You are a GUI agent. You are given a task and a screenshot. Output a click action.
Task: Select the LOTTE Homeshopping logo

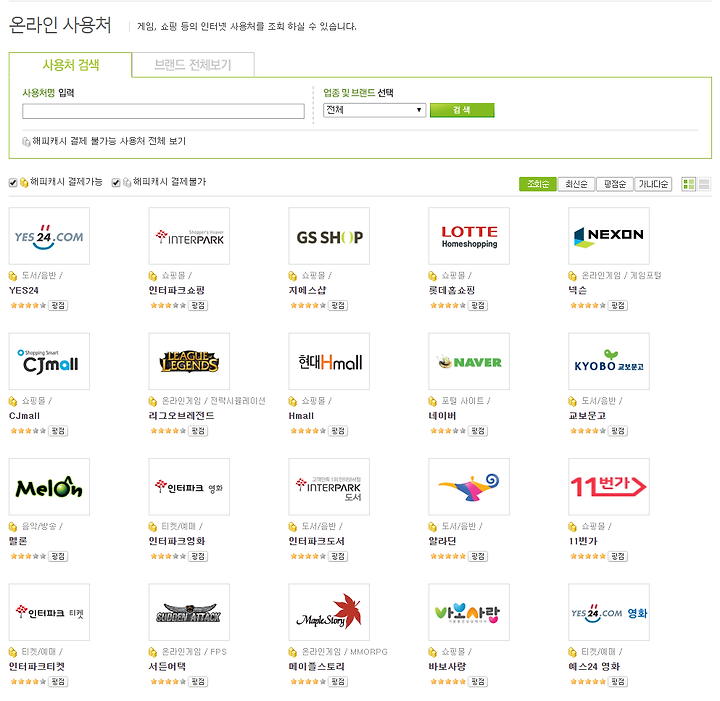click(469, 236)
